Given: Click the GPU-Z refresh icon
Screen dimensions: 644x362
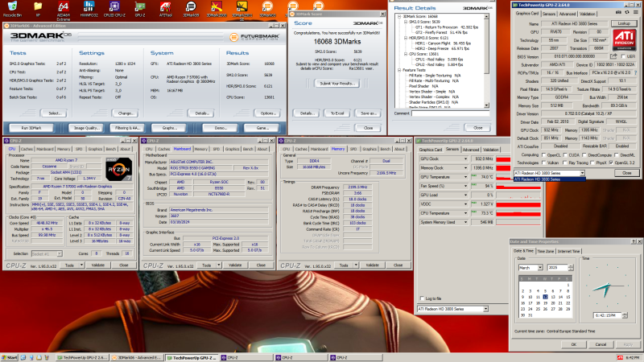Looking at the screenshot, I should pyautogui.click(x=627, y=13).
